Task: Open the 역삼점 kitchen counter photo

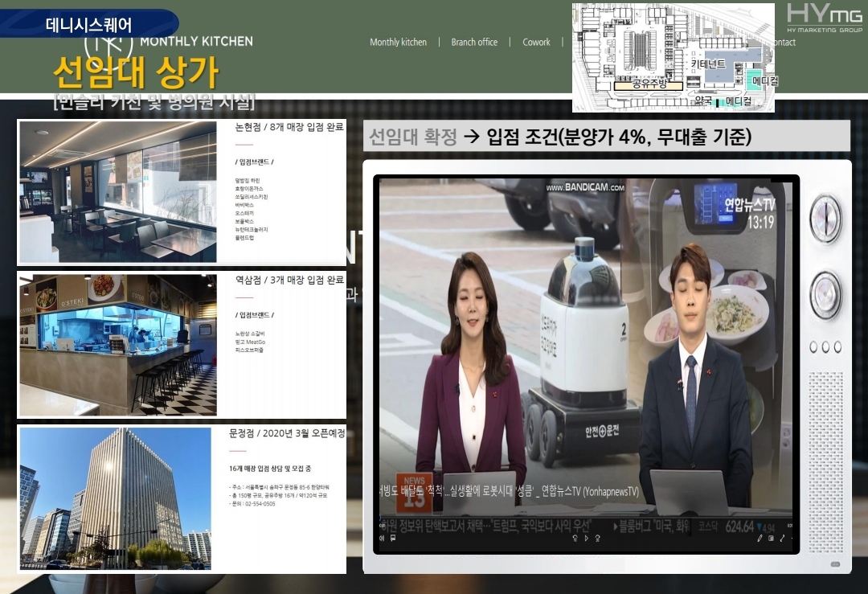Action: [x=118, y=345]
